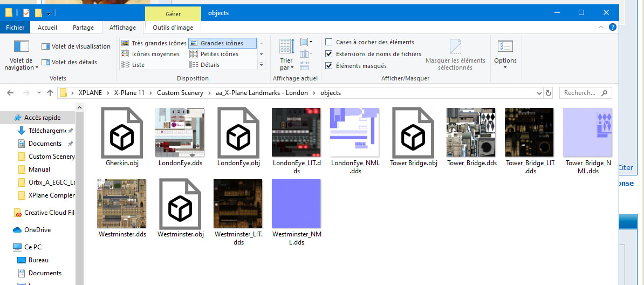The width and height of the screenshot is (644, 285).
Task: Open the Manual folder in sidebar
Action: [x=35, y=169]
